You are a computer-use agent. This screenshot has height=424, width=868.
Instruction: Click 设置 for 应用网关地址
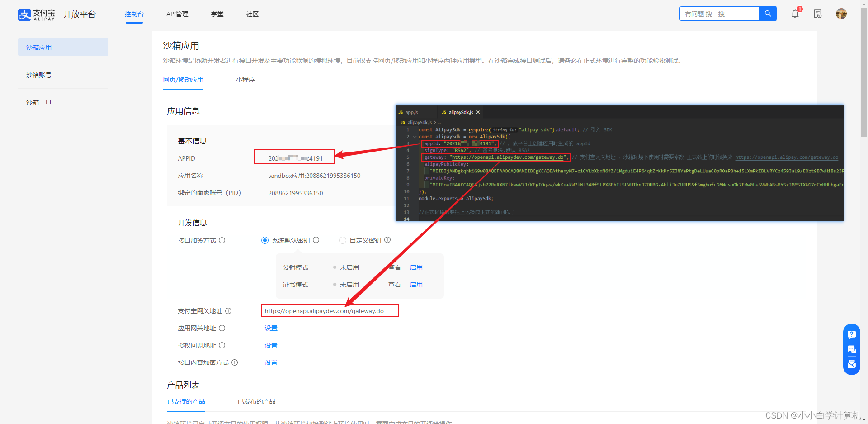pos(271,328)
